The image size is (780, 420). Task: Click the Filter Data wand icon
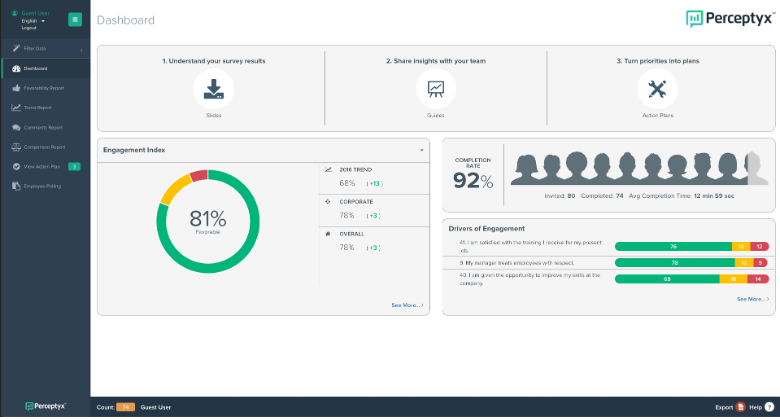[16, 48]
